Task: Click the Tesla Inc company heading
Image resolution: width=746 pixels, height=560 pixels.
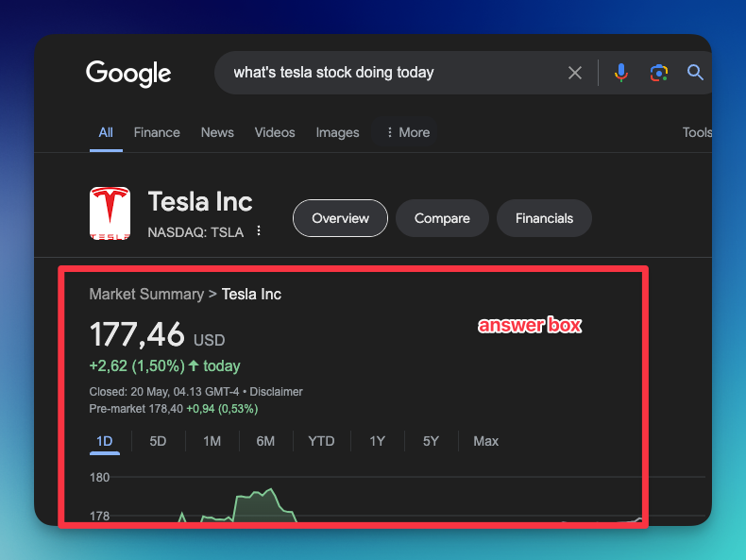Action: (x=200, y=202)
